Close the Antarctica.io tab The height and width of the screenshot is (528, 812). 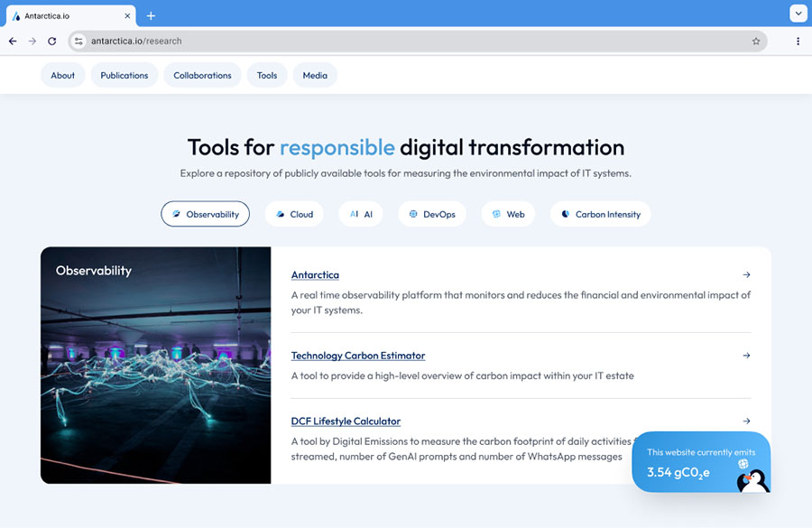tap(127, 16)
